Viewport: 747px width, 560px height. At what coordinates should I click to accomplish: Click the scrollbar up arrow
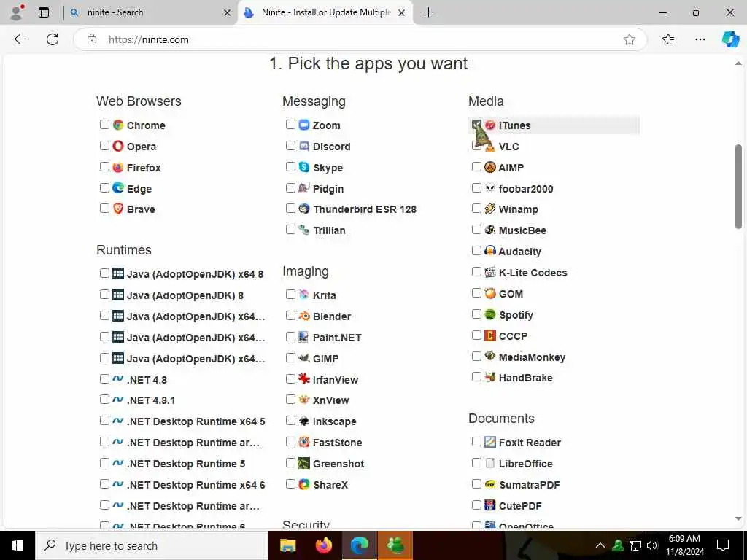pos(738,63)
